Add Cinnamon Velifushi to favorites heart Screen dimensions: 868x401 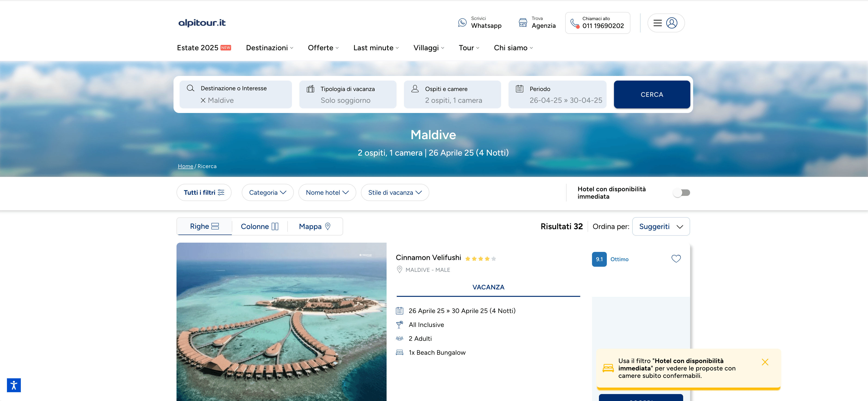676,259
